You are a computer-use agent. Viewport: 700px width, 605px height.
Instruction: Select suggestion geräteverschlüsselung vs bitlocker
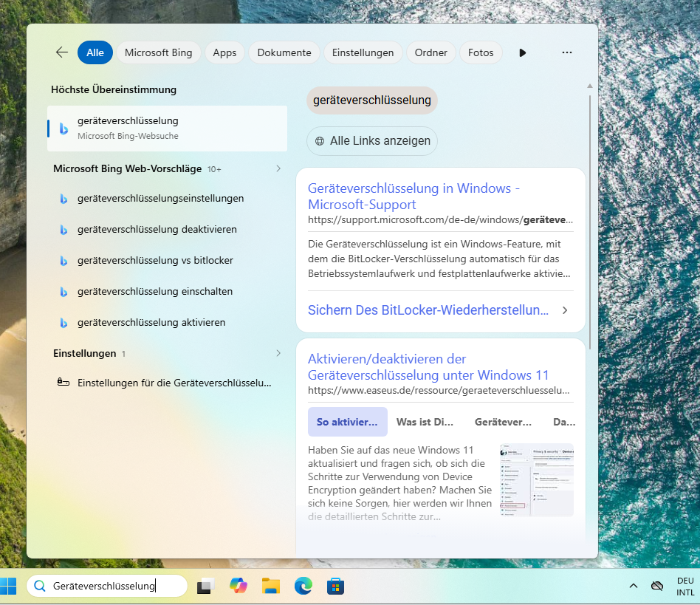[167, 261]
